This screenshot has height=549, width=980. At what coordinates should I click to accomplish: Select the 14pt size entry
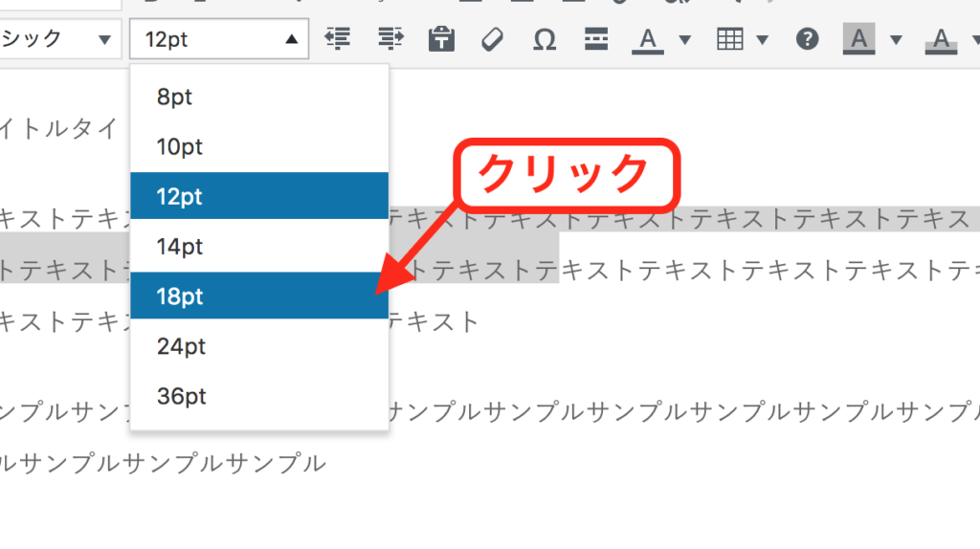pyautogui.click(x=258, y=246)
